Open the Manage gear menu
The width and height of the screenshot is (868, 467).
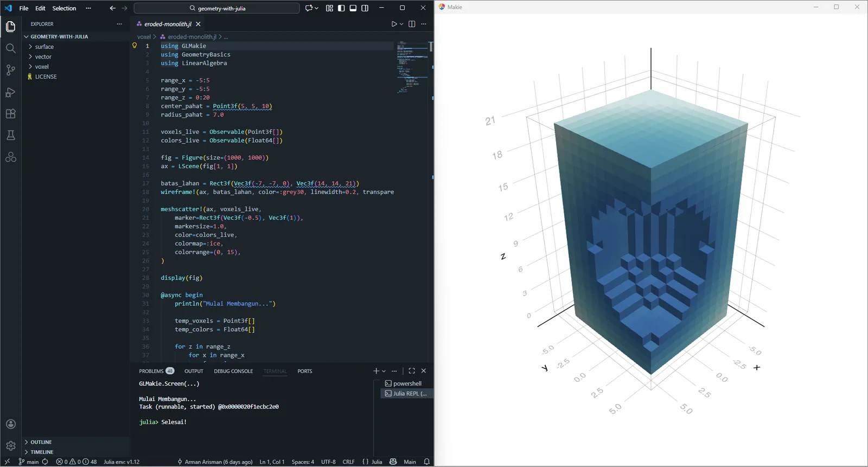(x=10, y=446)
